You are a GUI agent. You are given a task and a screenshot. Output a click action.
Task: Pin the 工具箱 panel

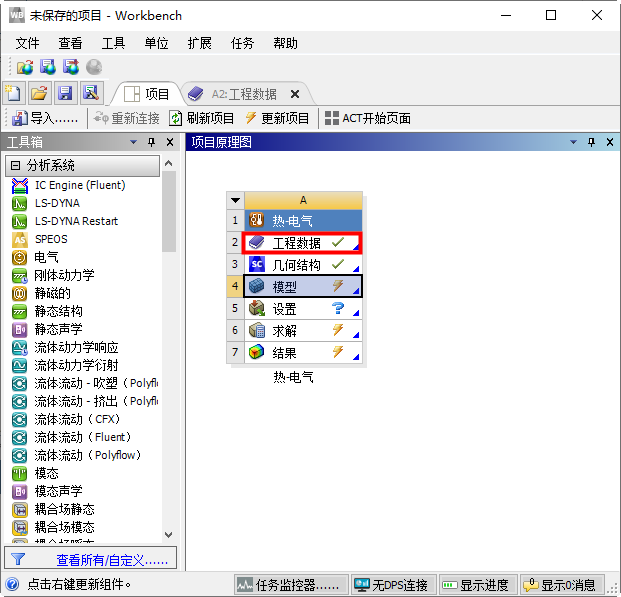(x=151, y=142)
